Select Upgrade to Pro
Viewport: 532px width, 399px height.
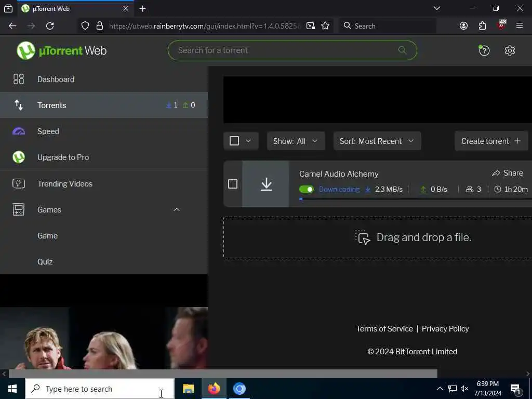click(104, 157)
